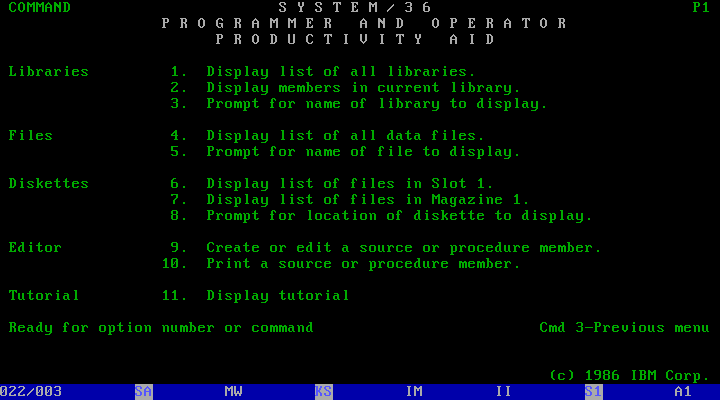
Task: Open option 11 Display tutorial
Action: (278, 296)
